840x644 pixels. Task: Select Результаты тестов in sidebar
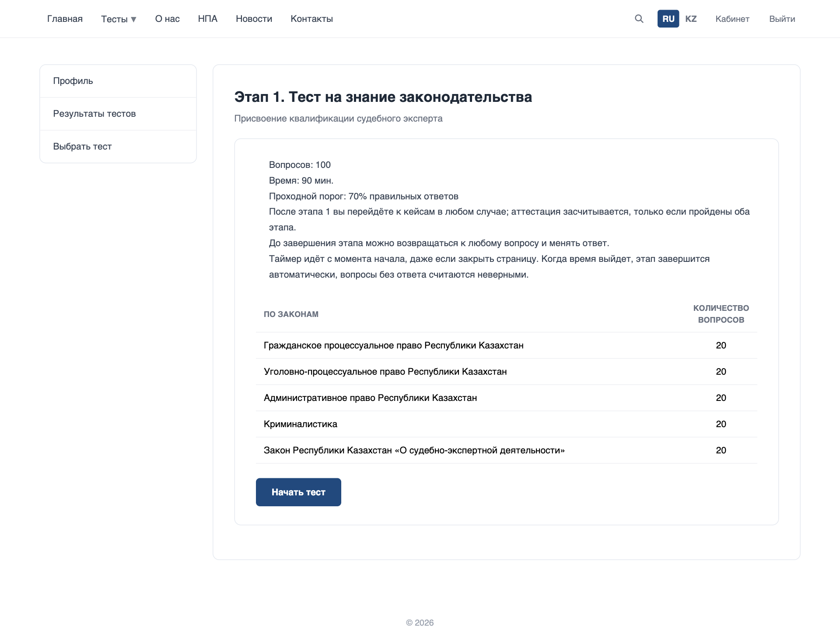click(118, 114)
